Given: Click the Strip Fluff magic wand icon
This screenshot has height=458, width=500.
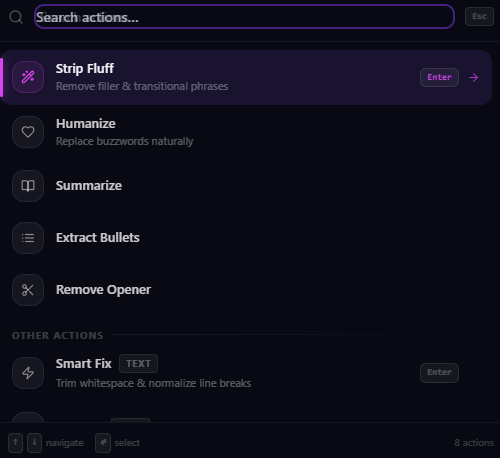Looking at the screenshot, I should click(x=28, y=77).
